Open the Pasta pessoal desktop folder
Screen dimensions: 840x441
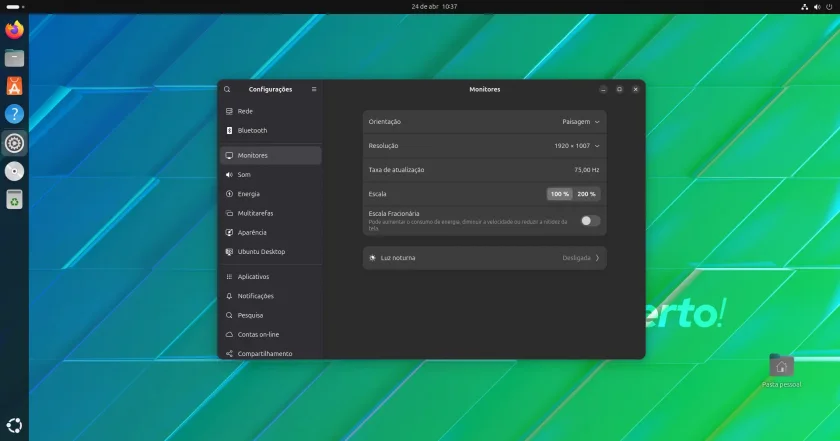point(781,371)
